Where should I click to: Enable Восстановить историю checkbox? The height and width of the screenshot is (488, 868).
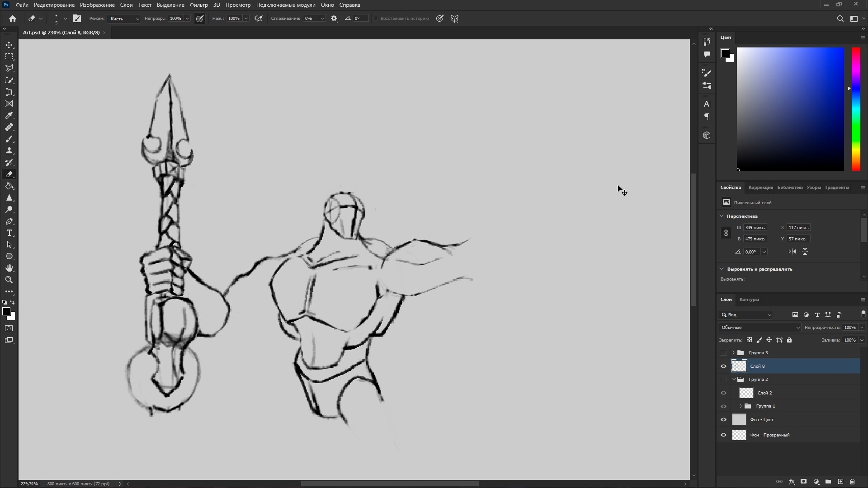click(376, 19)
